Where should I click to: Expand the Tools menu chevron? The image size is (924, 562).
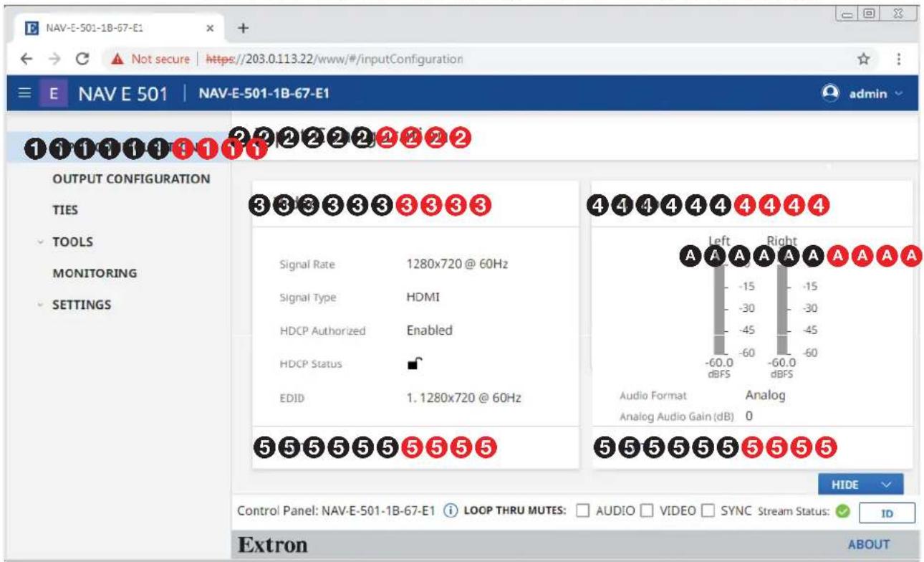click(x=41, y=242)
